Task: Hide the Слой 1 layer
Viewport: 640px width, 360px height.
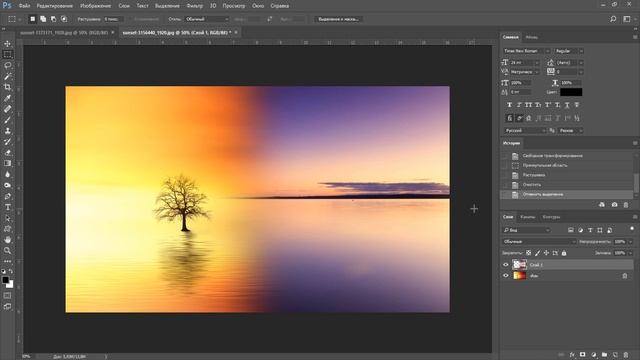Action: 506,265
